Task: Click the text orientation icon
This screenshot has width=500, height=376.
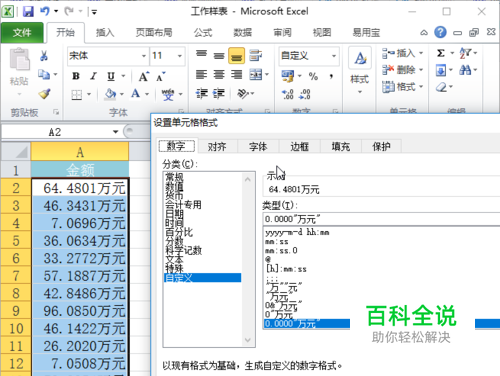Action: (x=243, y=94)
